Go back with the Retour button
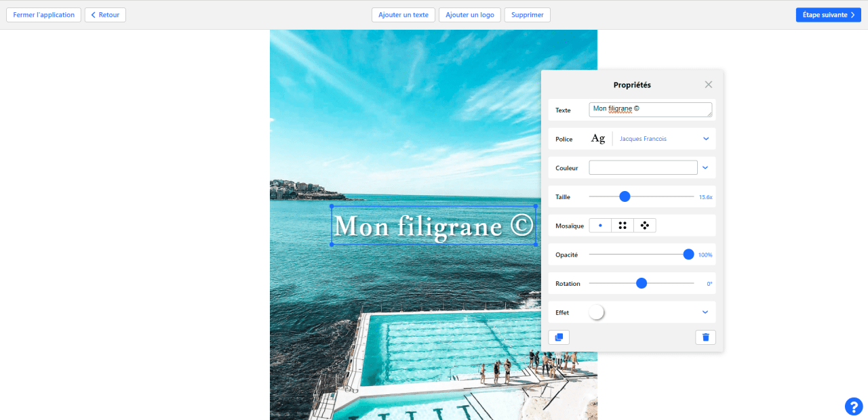The width and height of the screenshot is (868, 420). [x=105, y=15]
